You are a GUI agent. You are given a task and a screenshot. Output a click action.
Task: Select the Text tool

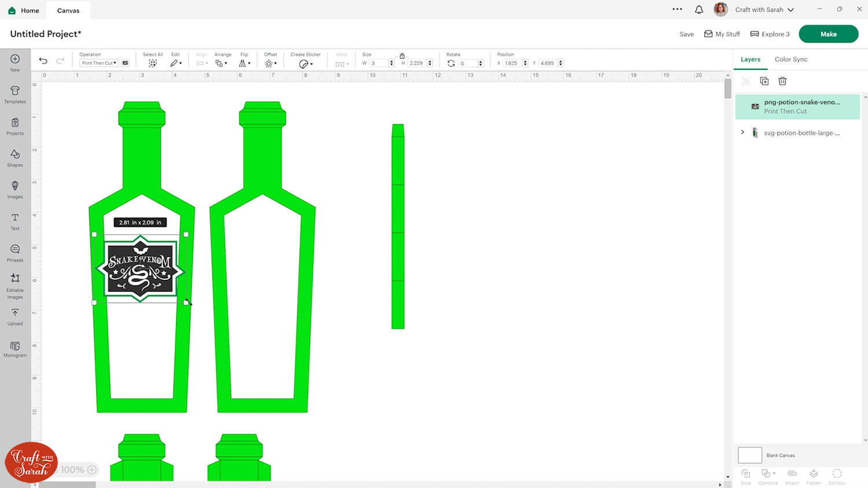click(15, 220)
